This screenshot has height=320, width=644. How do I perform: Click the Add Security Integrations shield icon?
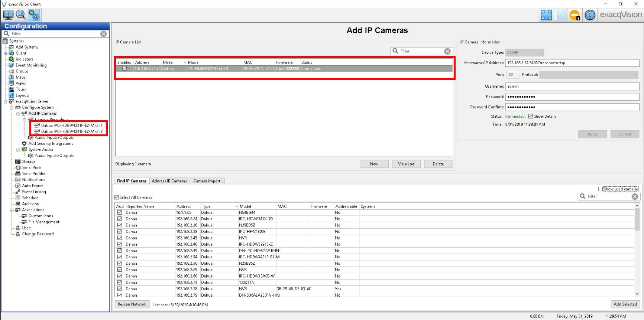point(24,144)
